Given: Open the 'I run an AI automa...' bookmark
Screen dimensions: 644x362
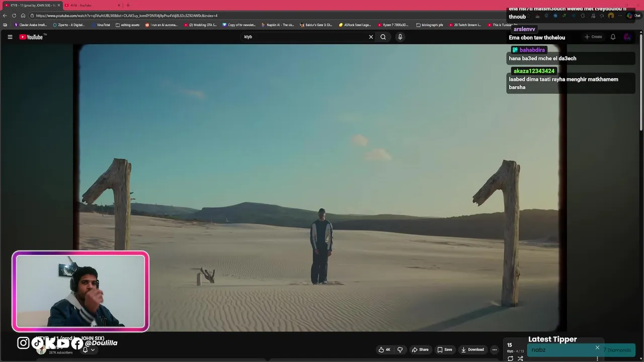Looking at the screenshot, I should tap(162, 25).
